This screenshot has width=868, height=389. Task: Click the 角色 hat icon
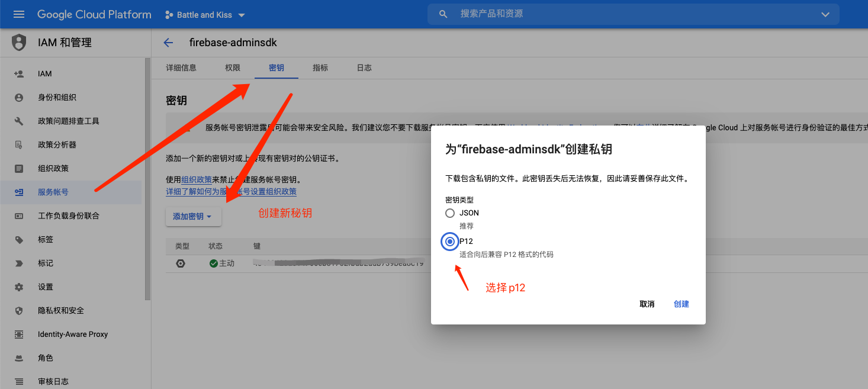(x=19, y=358)
